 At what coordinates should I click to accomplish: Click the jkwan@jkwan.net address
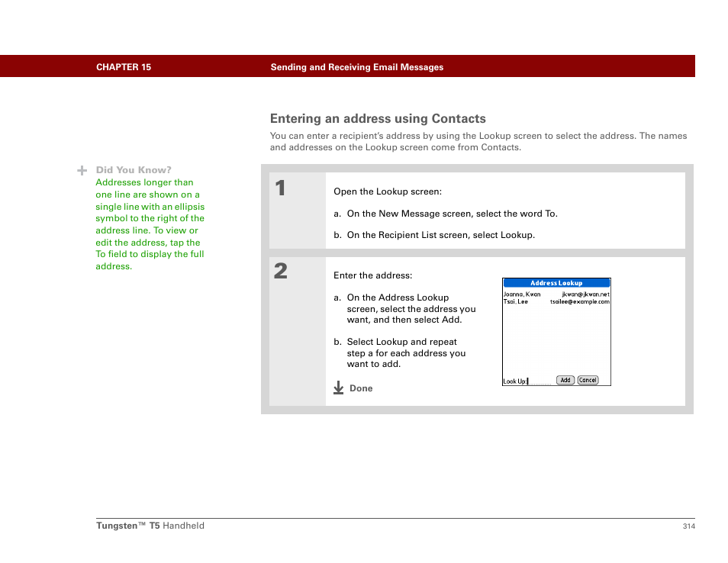point(585,294)
